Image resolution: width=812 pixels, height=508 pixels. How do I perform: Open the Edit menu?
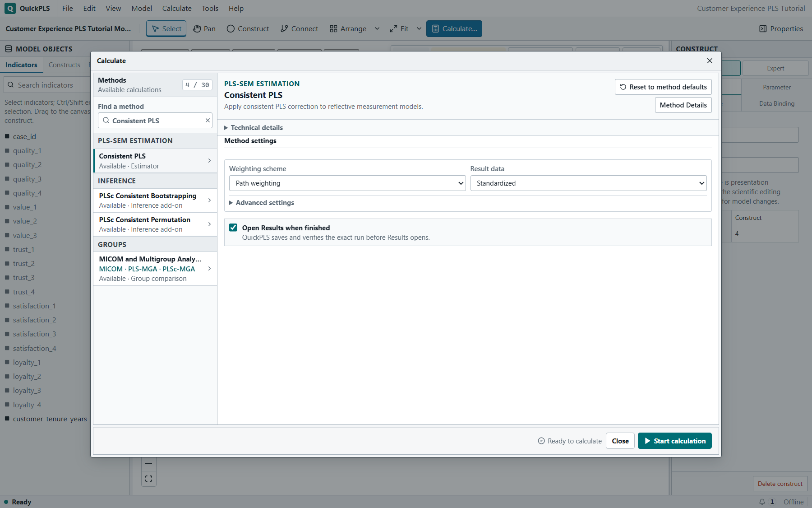pos(89,8)
